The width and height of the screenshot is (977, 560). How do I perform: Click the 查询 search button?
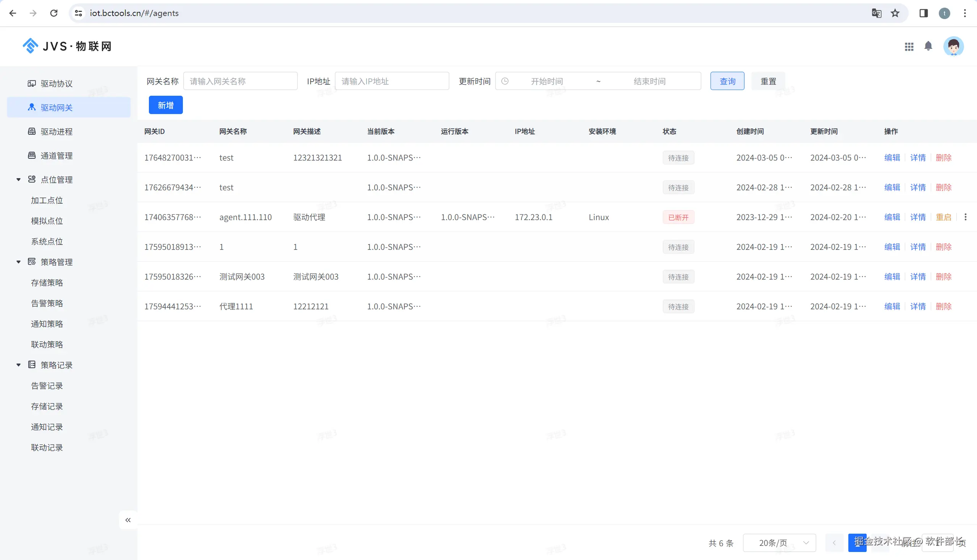pos(727,81)
